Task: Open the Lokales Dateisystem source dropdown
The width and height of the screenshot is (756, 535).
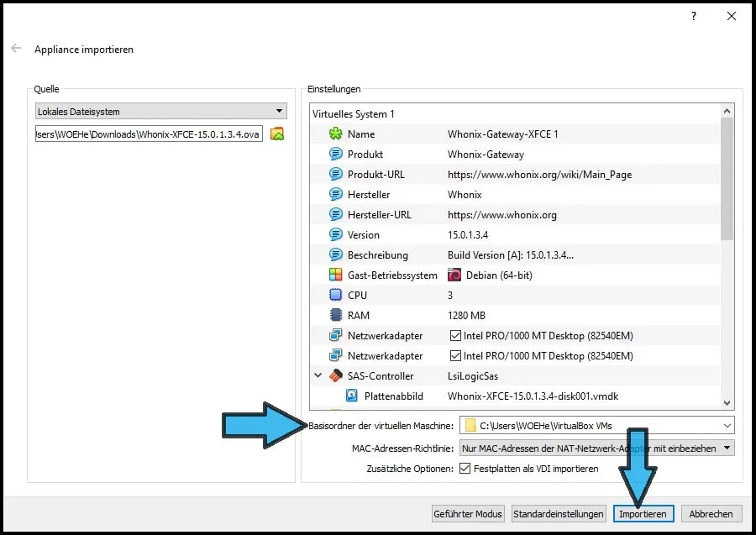Action: point(161,112)
